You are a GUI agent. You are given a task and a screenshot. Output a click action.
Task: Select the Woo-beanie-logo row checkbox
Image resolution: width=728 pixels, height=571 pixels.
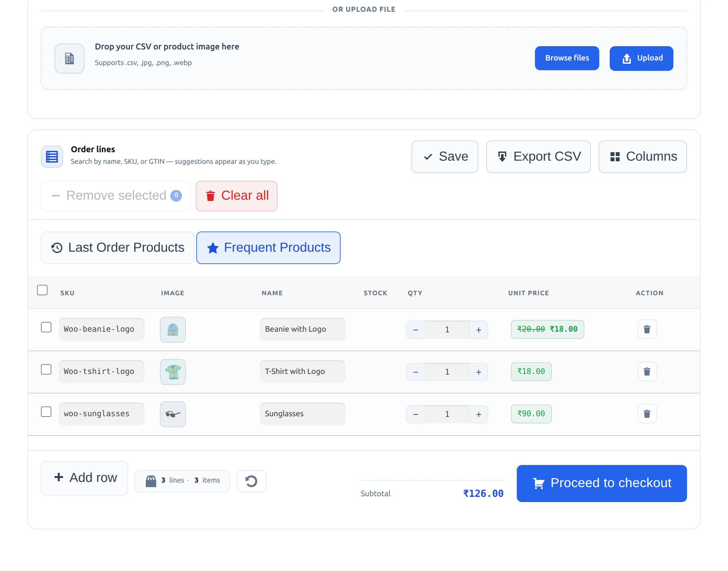click(x=46, y=327)
